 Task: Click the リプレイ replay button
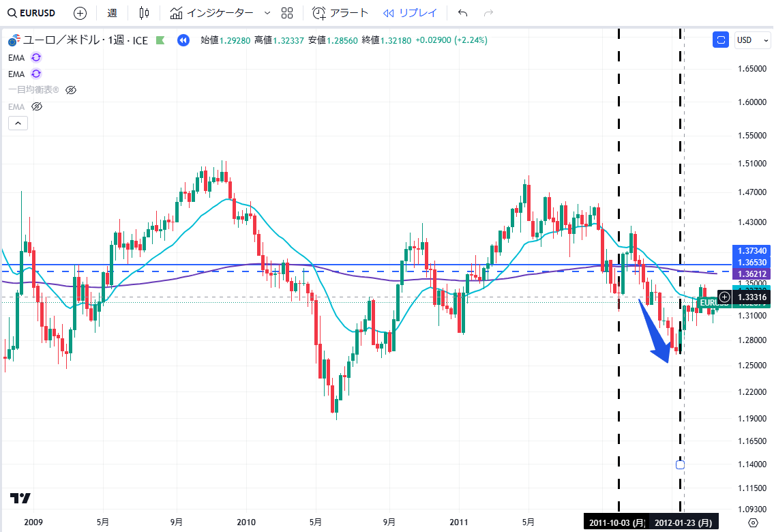pos(410,13)
